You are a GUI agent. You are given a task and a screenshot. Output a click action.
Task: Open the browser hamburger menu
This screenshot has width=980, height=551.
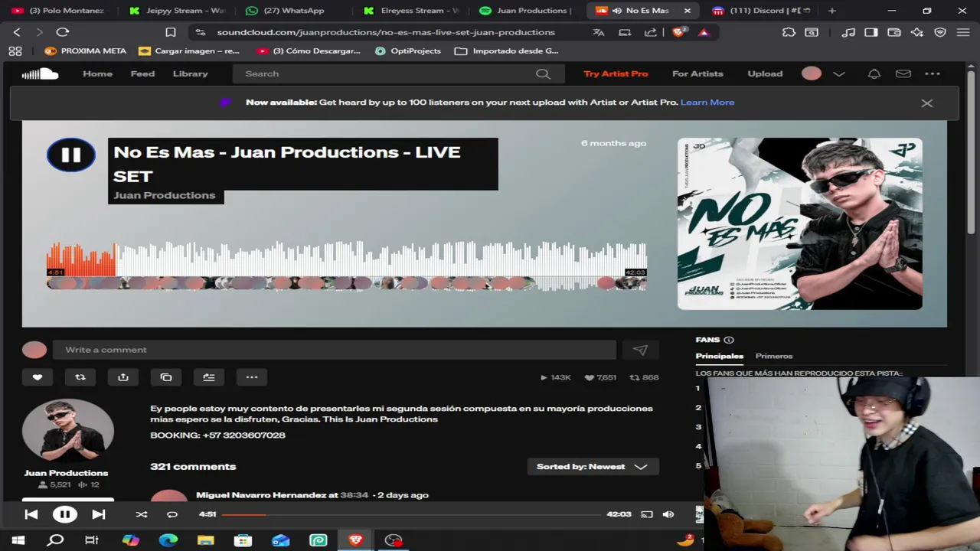[x=963, y=32]
